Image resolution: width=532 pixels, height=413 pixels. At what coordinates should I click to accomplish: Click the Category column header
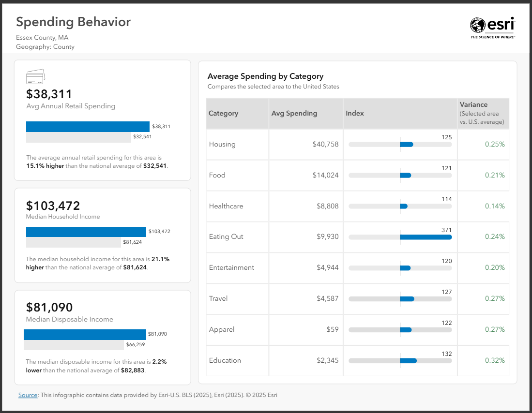(x=223, y=114)
